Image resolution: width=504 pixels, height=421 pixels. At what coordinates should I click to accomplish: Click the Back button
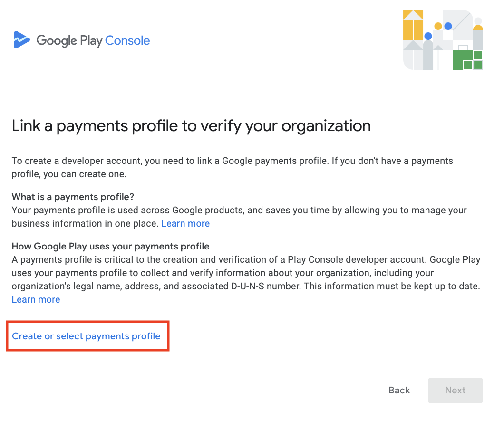[399, 390]
